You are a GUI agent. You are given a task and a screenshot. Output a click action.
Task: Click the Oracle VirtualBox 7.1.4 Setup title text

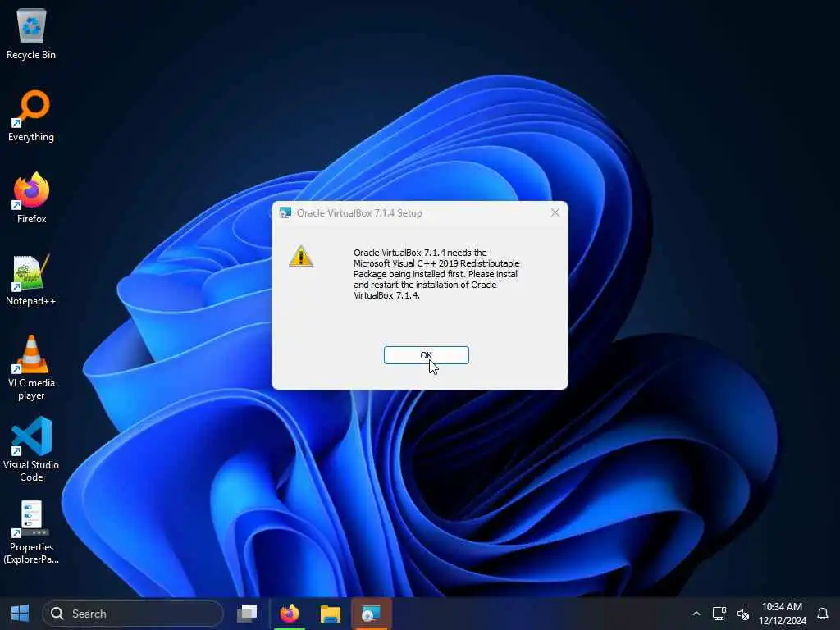click(x=359, y=212)
